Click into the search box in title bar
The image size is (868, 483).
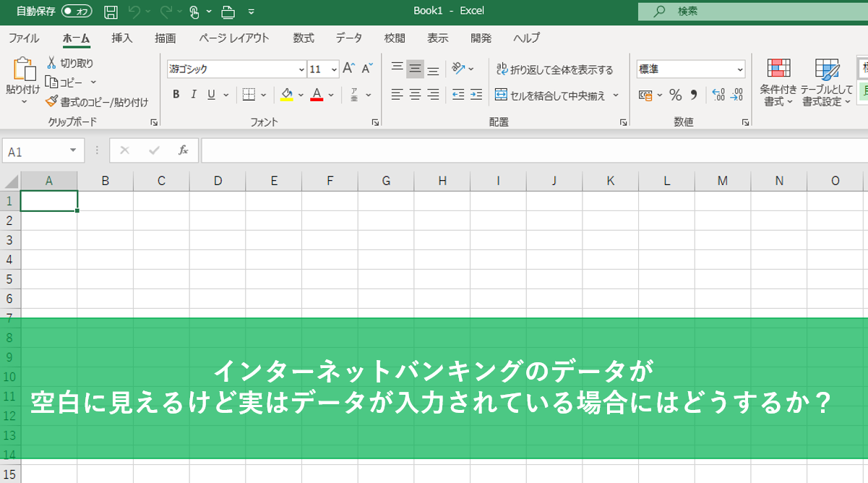tap(752, 12)
